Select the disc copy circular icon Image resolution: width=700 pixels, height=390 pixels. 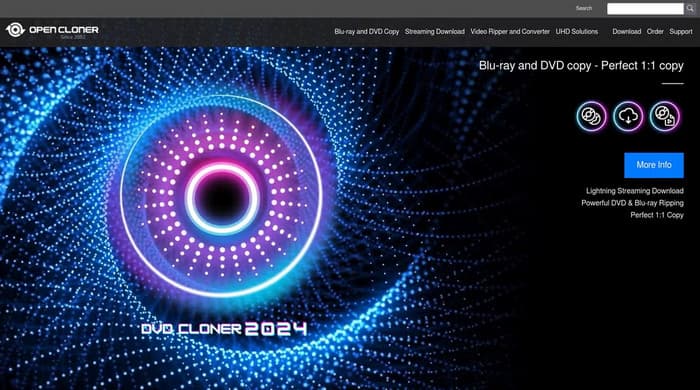[592, 117]
